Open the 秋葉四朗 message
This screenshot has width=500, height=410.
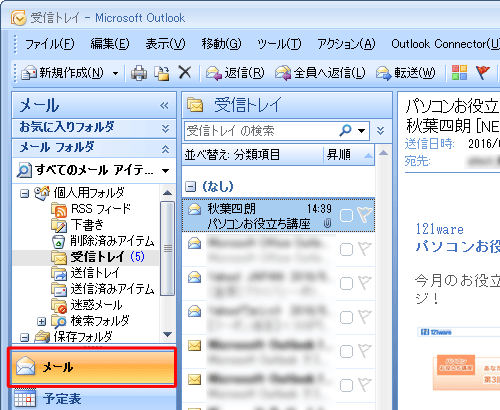click(x=278, y=215)
